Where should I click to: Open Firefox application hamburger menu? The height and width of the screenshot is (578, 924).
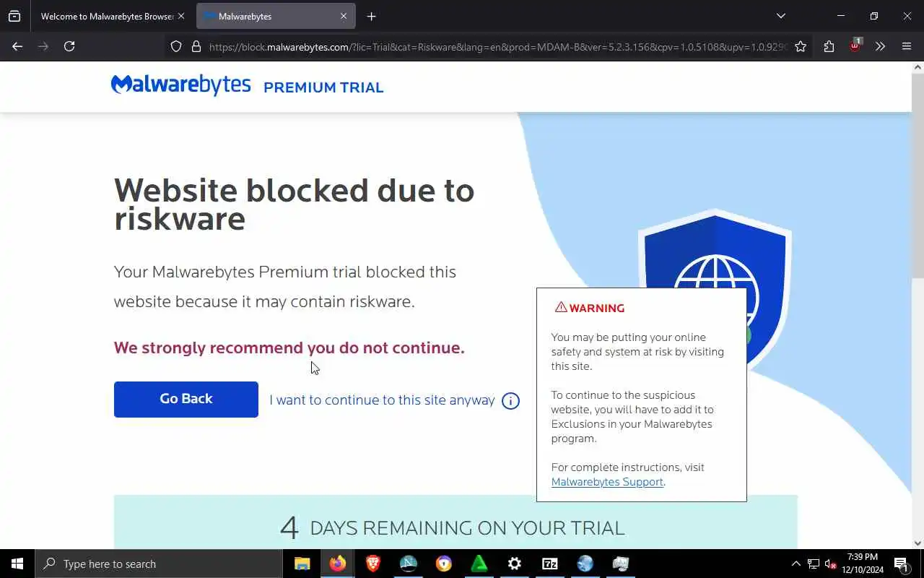click(x=907, y=46)
